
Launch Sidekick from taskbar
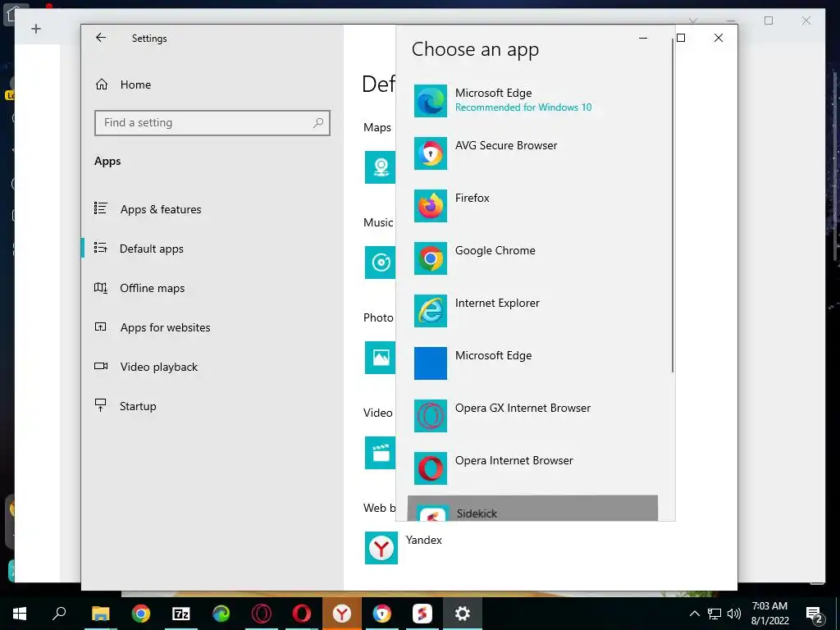click(x=422, y=614)
